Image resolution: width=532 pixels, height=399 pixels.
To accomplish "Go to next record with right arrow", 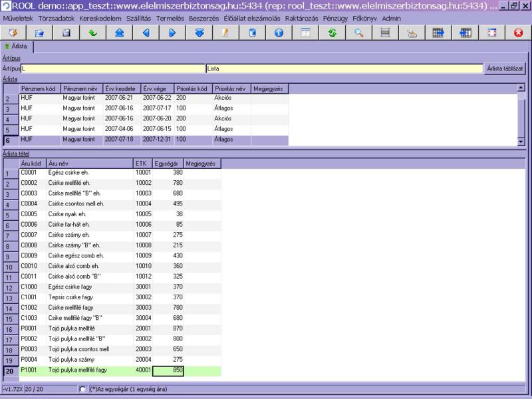I will 172,33.
